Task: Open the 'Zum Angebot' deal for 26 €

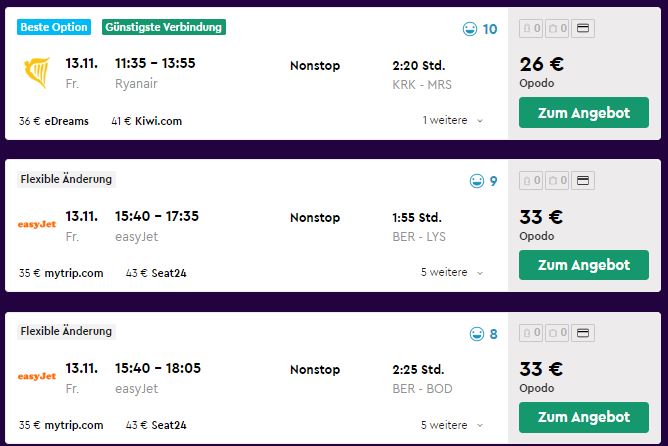Action: tap(584, 113)
